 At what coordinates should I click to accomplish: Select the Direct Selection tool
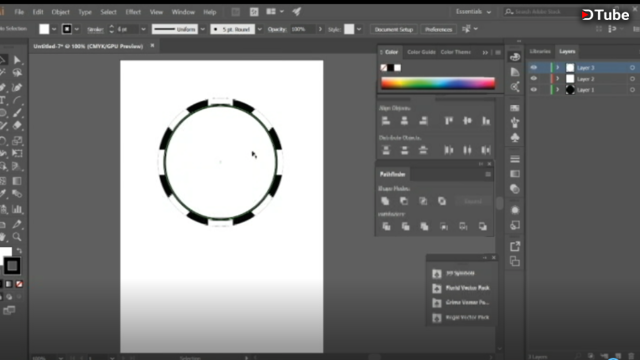pos(17,60)
